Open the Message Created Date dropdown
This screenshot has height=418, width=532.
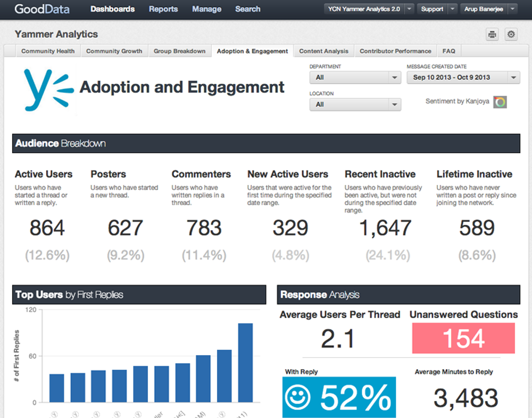pos(463,77)
